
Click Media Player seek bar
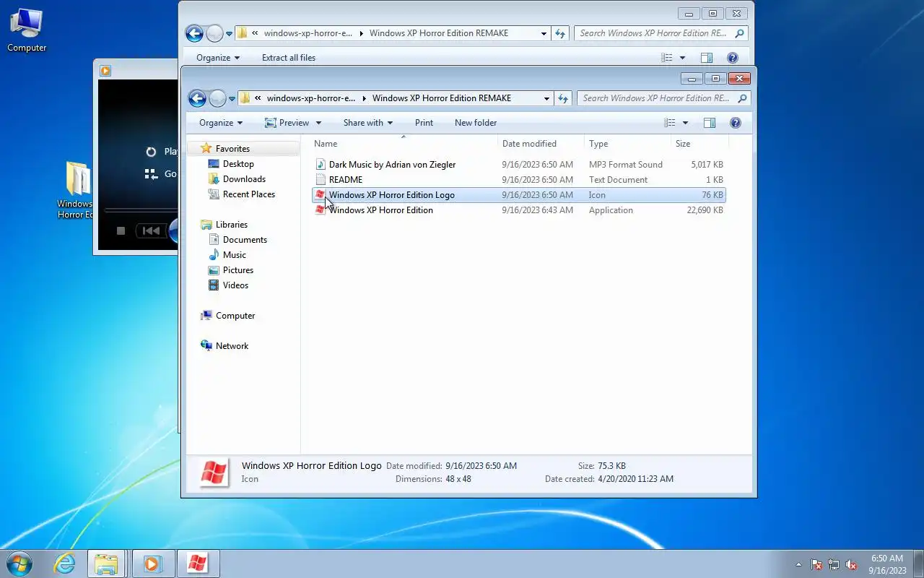coord(141,211)
